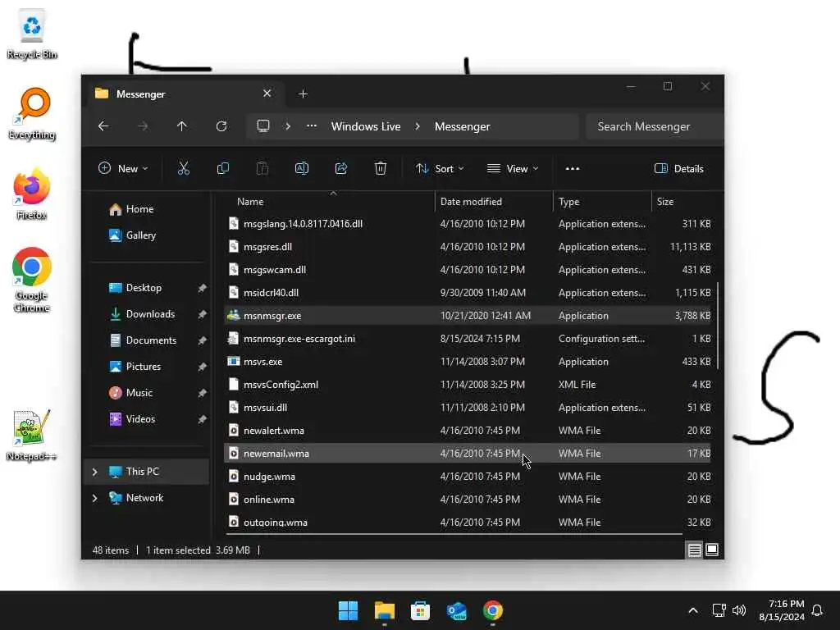Switch to details list view icon in status bar

click(694, 550)
